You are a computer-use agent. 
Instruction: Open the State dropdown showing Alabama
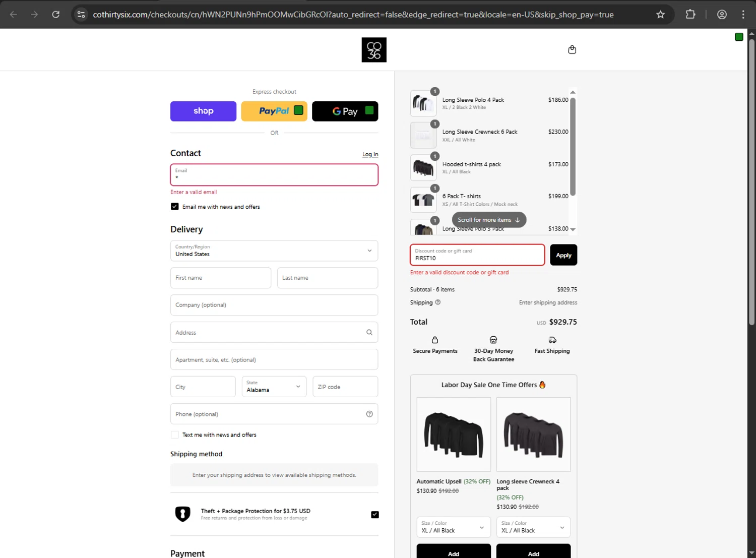pos(274,387)
